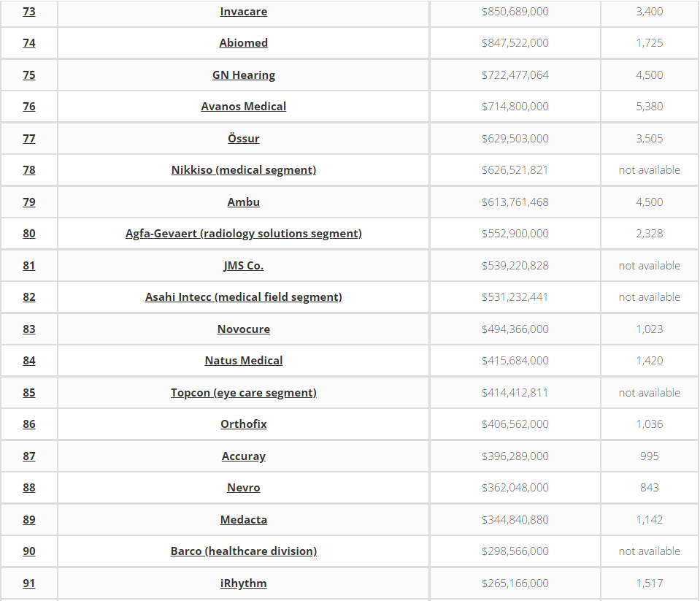The width and height of the screenshot is (700, 601).
Task: Open Agfa-Gevaert radiology solutions segment link
Action: [x=243, y=234]
